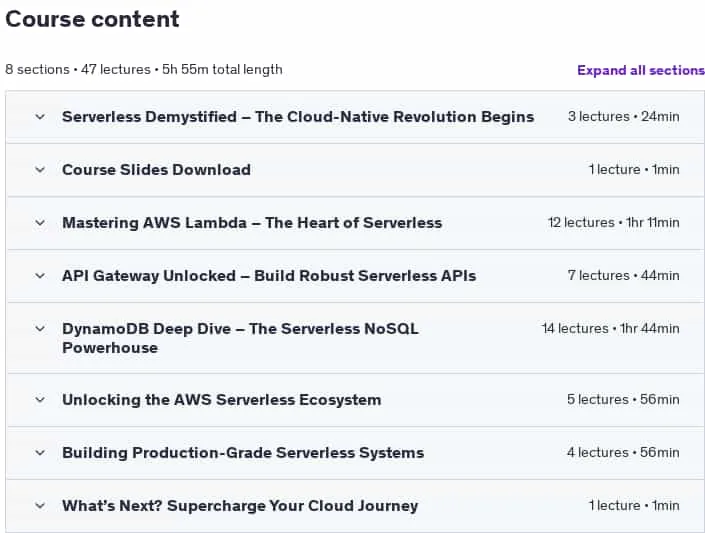Expand the API Gateway Unlocked chevron
The image size is (705, 533).
(40, 276)
